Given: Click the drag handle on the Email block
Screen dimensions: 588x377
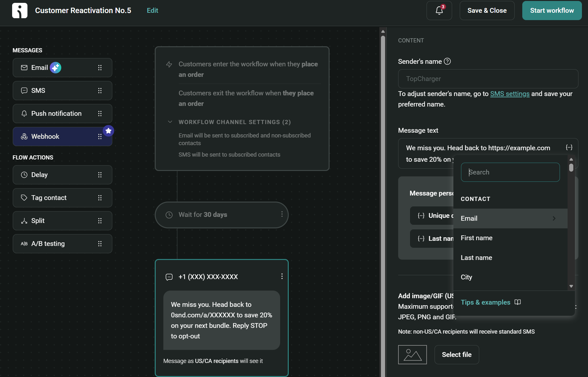Looking at the screenshot, I should (x=100, y=68).
